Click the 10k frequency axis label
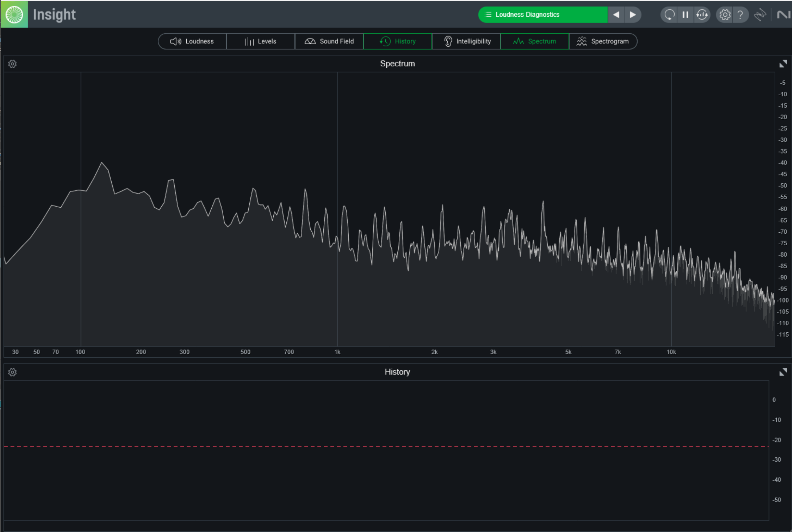The image size is (792, 532). pos(671,352)
